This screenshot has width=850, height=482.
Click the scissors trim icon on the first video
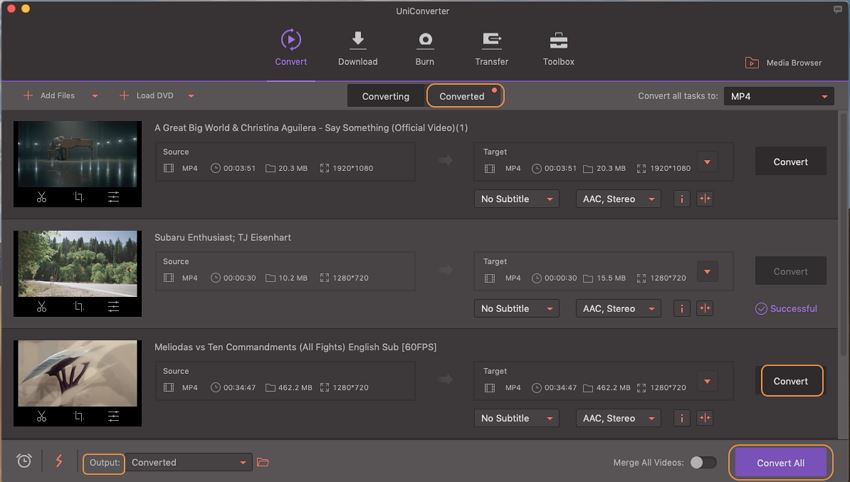[x=41, y=197]
